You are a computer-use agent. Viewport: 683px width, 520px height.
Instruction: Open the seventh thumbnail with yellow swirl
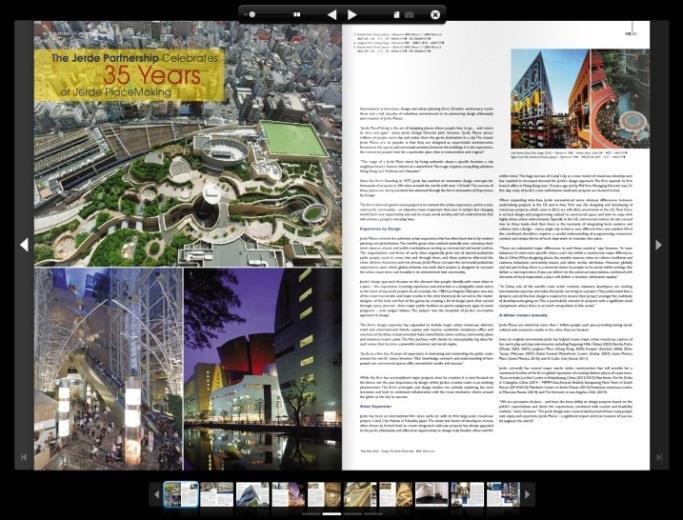[396, 494]
